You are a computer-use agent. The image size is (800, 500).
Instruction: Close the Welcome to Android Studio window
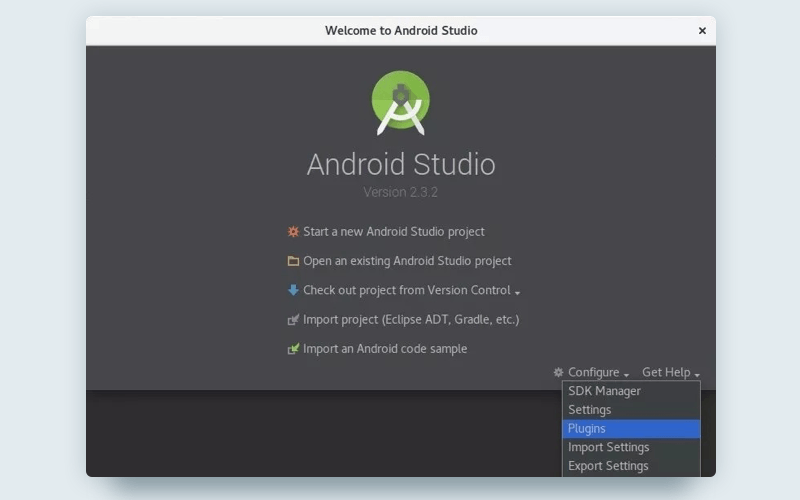click(x=702, y=31)
